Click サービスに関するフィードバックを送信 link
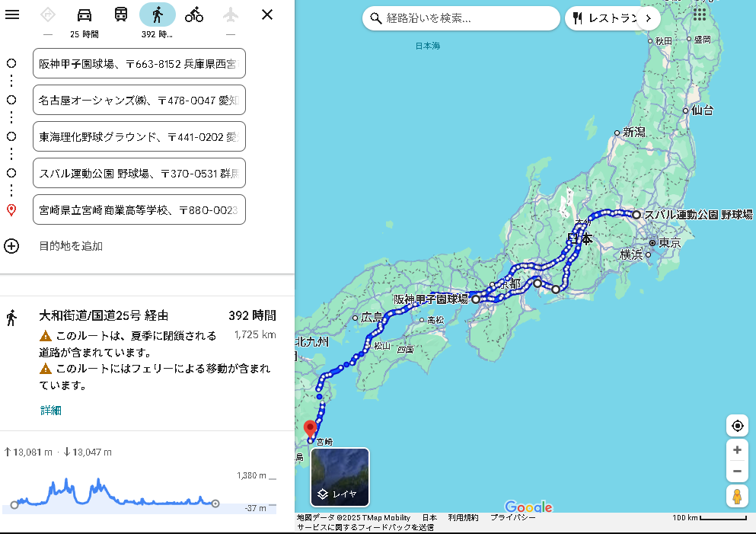Viewport: 756px width, 534px height. point(365,528)
